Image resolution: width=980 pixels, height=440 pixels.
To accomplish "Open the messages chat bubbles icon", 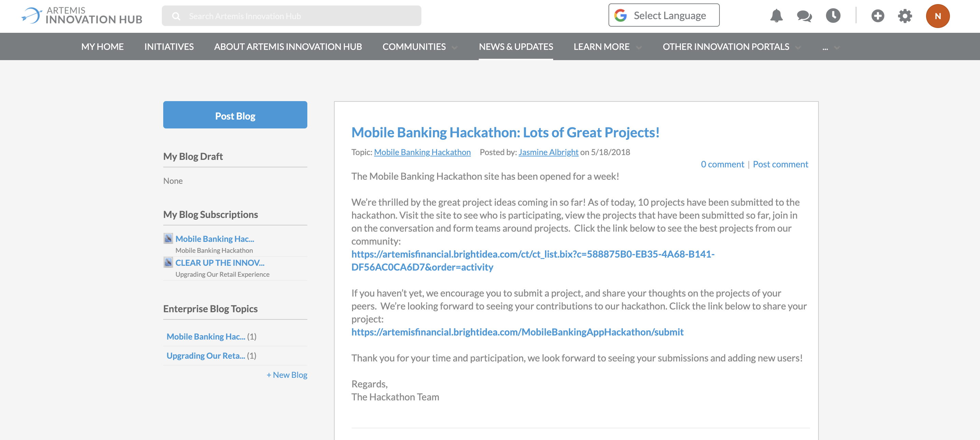I will [x=804, y=16].
